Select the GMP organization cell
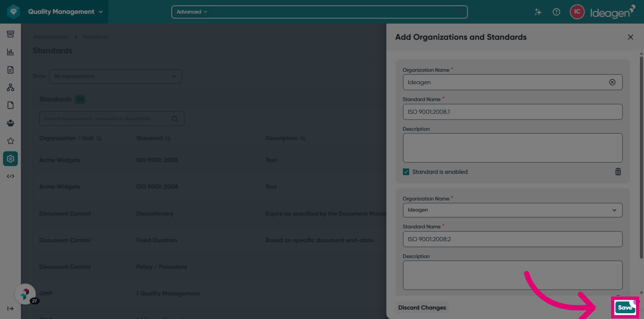The image size is (644, 319). (46, 294)
